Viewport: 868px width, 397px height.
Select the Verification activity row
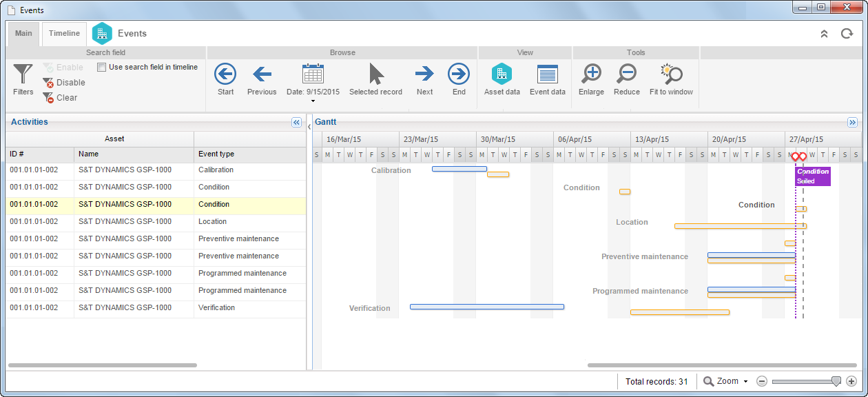156,308
